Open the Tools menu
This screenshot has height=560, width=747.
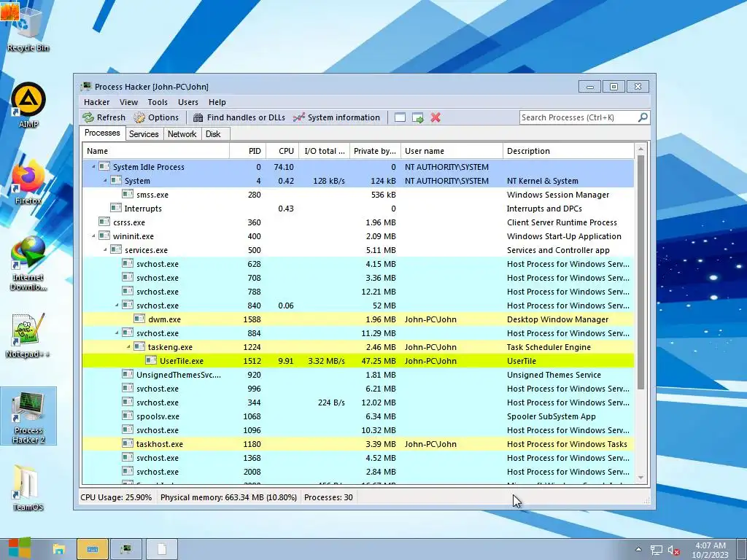click(x=158, y=102)
